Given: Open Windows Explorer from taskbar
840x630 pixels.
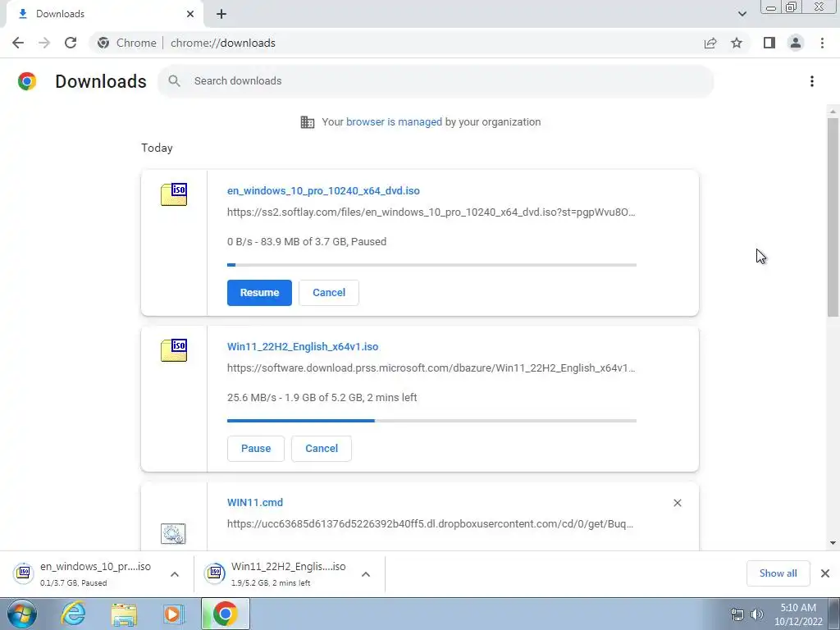Looking at the screenshot, I should (124, 614).
